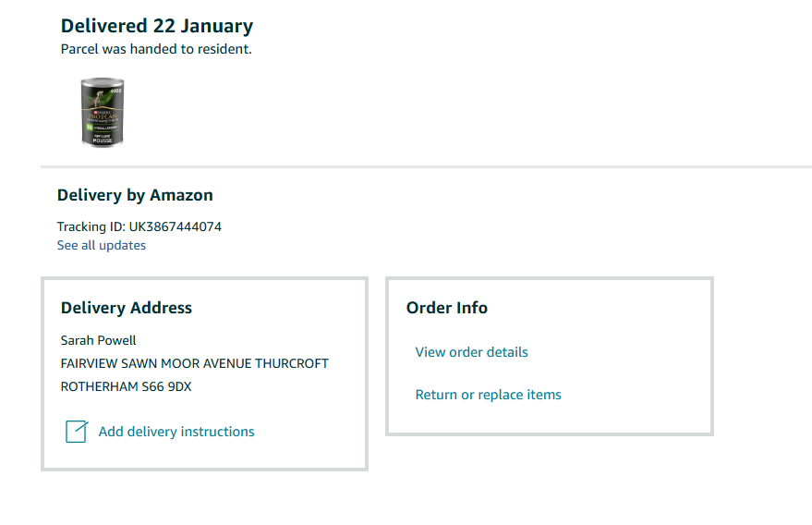This screenshot has width=812, height=525.
Task: Click recipient name Sarah Powell
Action: 99,340
